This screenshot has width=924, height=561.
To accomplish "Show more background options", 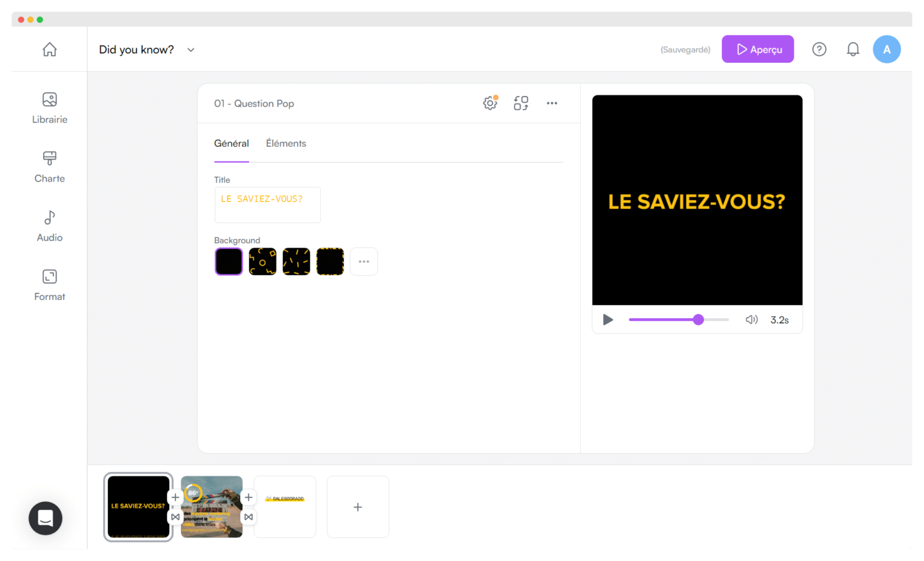I will (364, 262).
